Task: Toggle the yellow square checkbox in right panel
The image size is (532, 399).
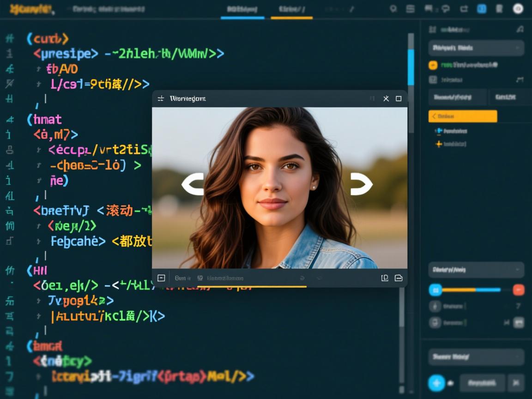Action: point(433,65)
